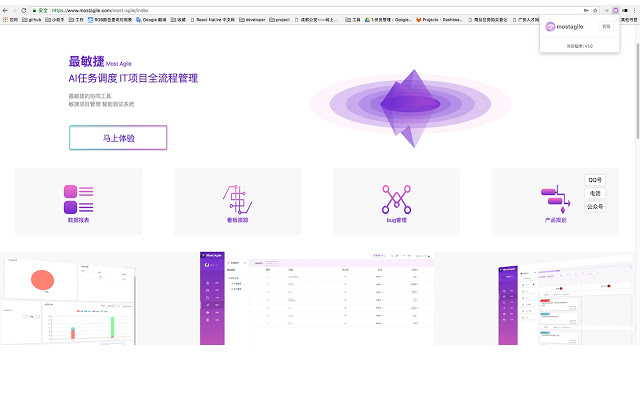
Task: Click the purple crystal hero graphic
Action: [410, 107]
